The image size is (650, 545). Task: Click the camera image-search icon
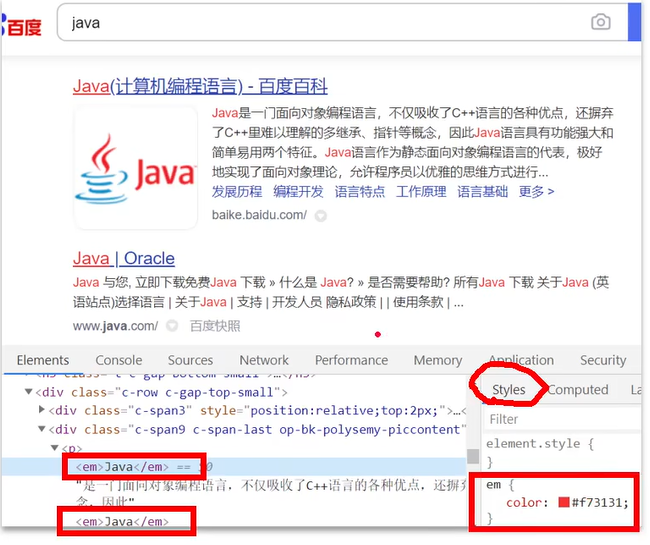[x=600, y=22]
